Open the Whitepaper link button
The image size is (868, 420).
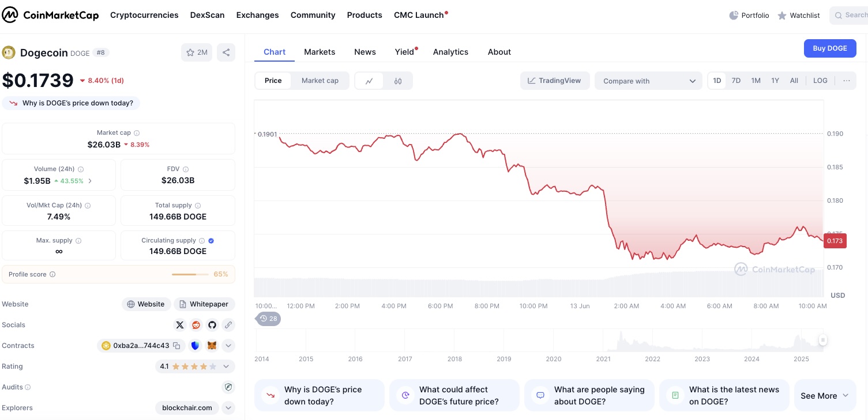pyautogui.click(x=204, y=304)
